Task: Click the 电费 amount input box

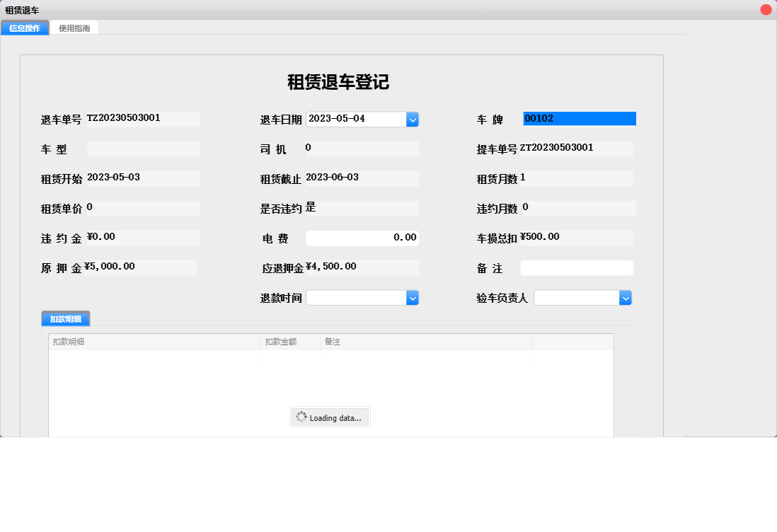Action: pyautogui.click(x=362, y=237)
